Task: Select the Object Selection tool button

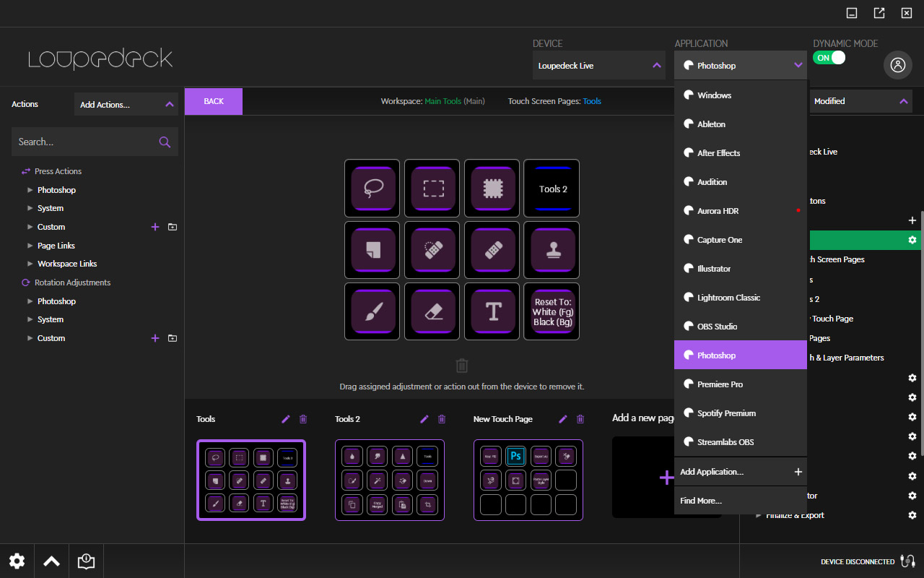Action: pos(492,189)
